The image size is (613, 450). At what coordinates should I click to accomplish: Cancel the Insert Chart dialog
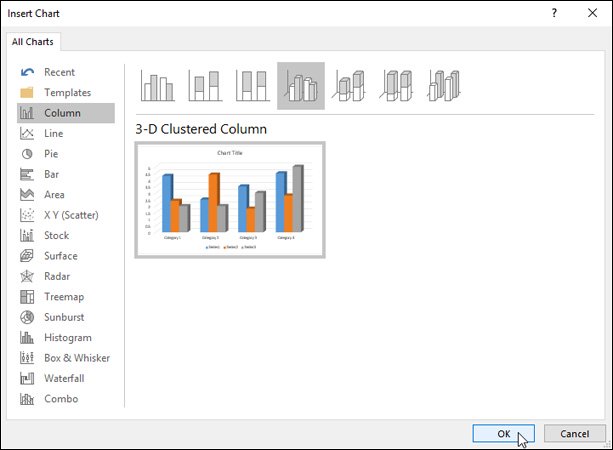coord(574,433)
